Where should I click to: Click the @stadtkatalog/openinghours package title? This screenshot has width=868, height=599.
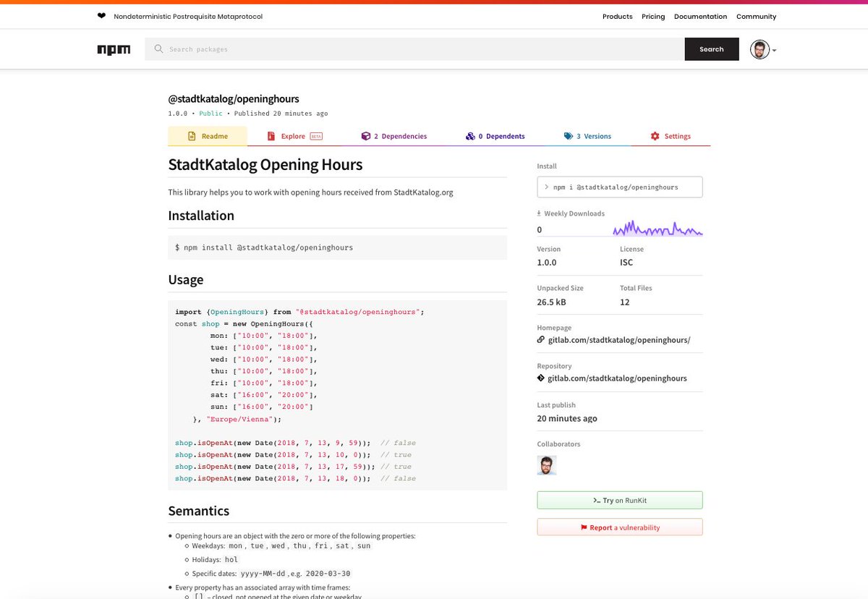click(x=234, y=98)
